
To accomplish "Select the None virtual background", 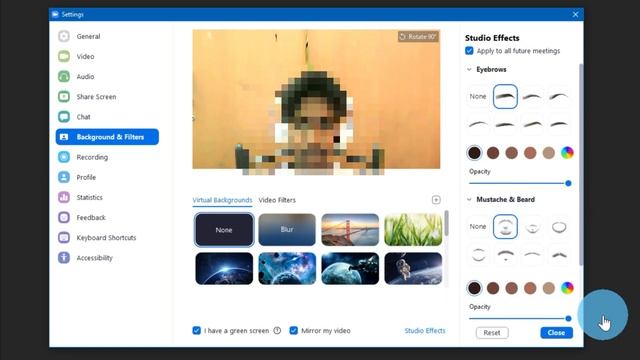I will (x=224, y=230).
